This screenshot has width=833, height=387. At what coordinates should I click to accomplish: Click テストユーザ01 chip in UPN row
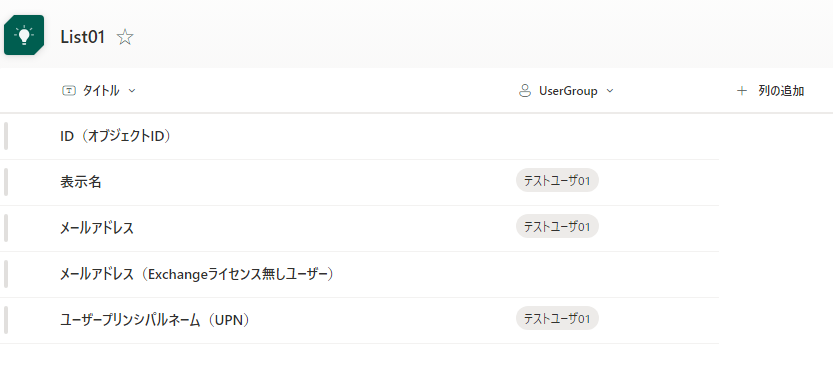tap(557, 318)
